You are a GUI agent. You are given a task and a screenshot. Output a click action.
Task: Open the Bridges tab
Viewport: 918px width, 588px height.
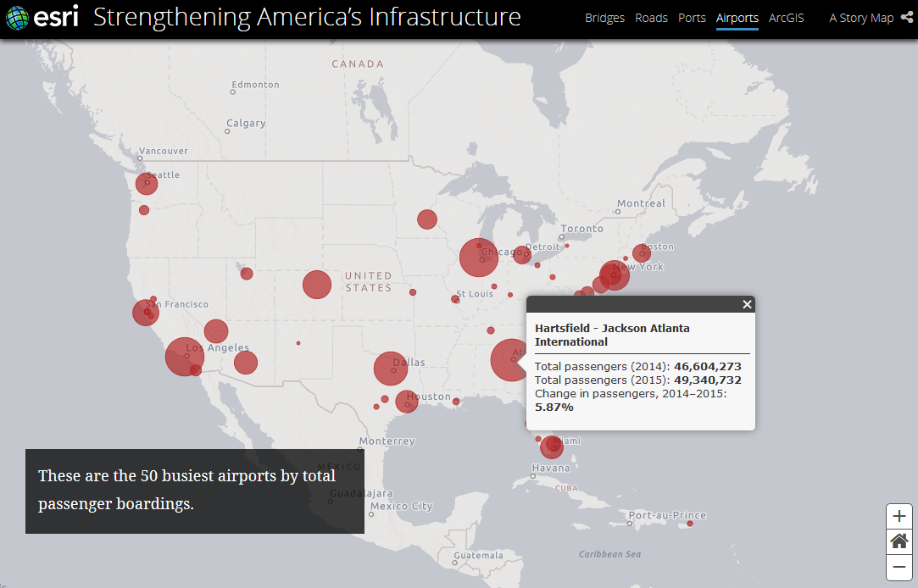pyautogui.click(x=604, y=18)
